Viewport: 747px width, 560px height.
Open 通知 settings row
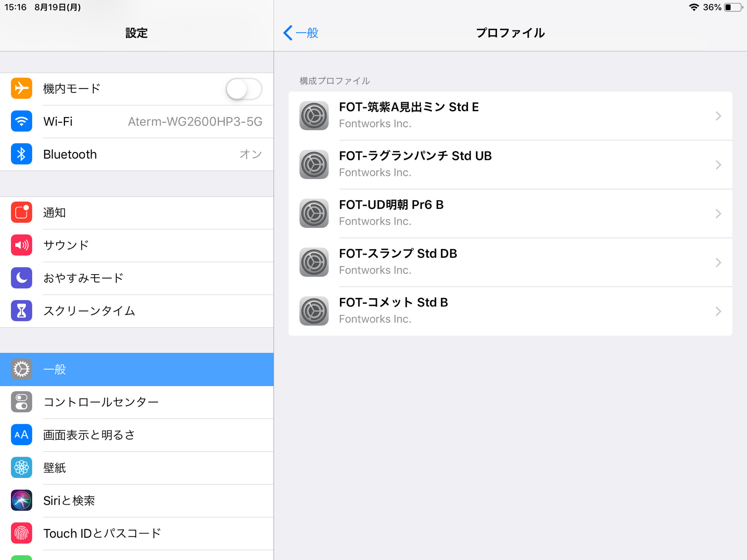pyautogui.click(x=137, y=213)
